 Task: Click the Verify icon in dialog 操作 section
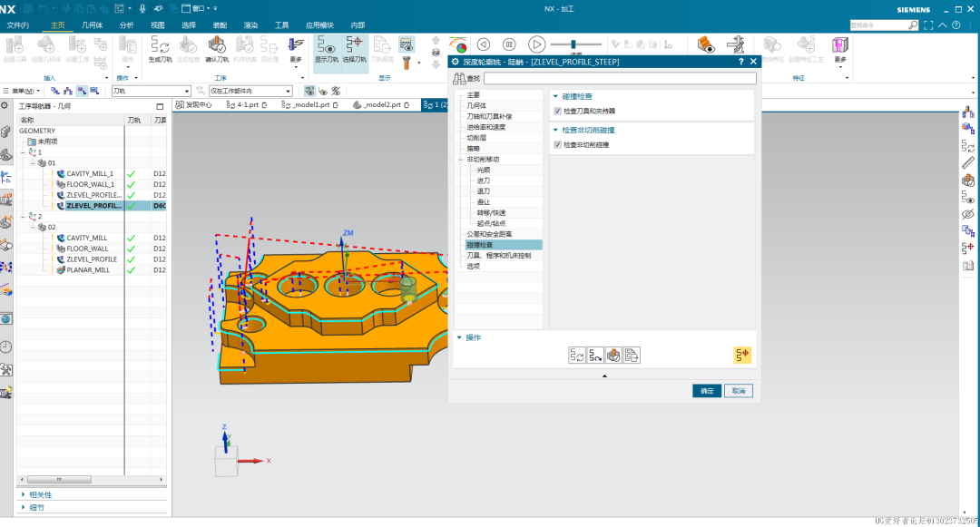coord(613,355)
